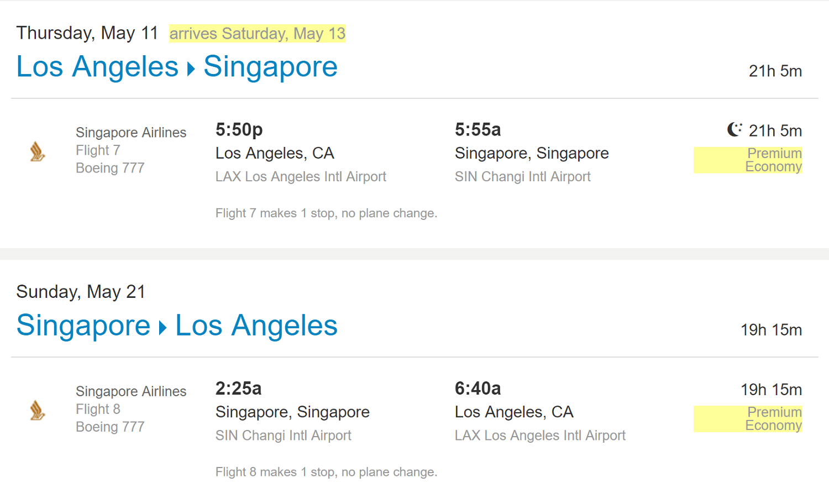Click 'Flight 7 makes 1 stop' notice
Screen dimensions: 829x504
tap(326, 213)
